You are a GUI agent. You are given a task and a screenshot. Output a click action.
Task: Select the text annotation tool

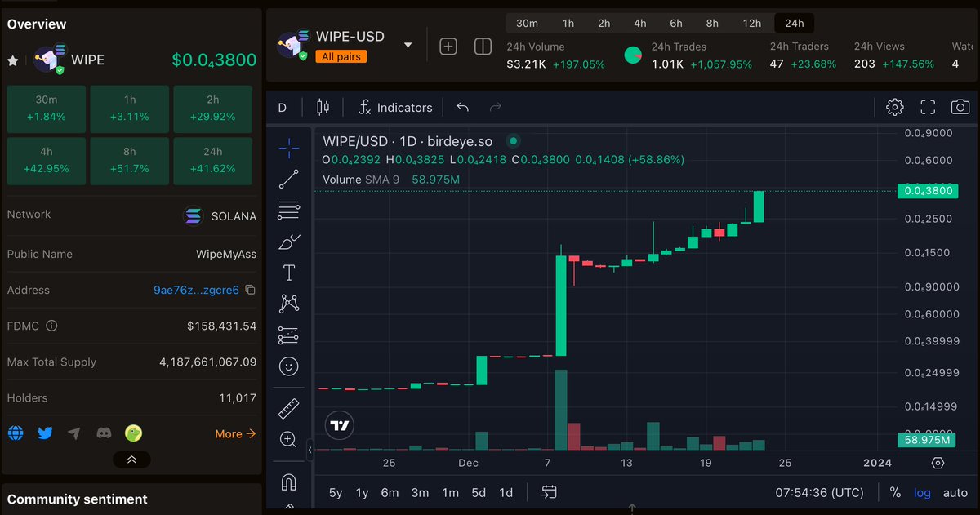(x=288, y=272)
